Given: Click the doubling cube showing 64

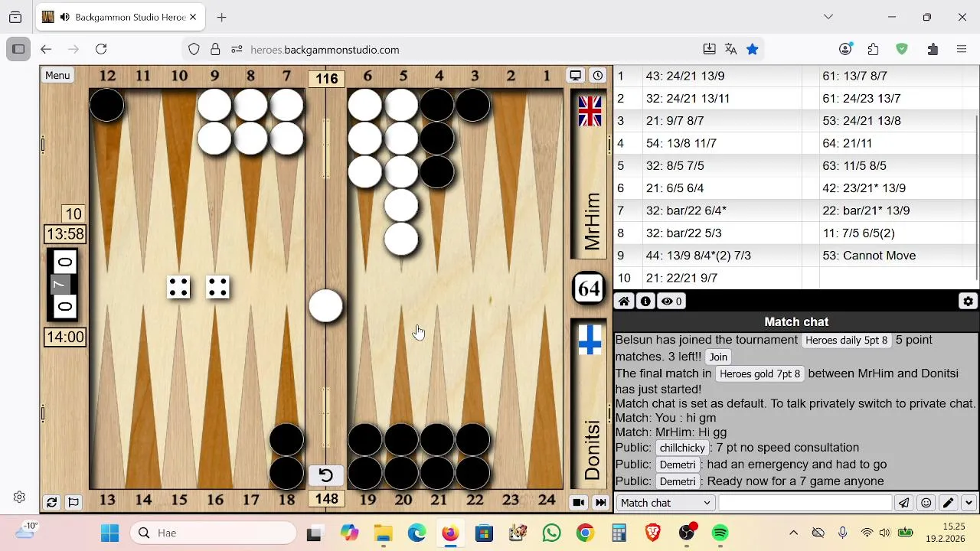Looking at the screenshot, I should tap(589, 289).
